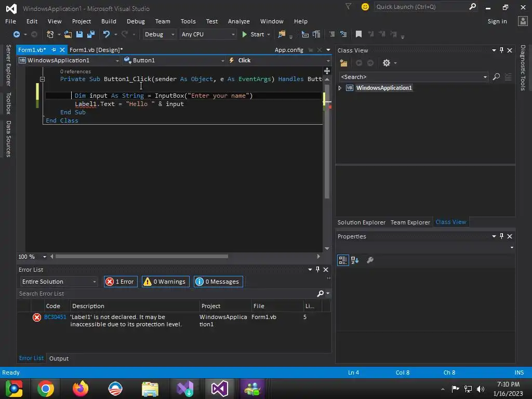Save the current file with the floppy icon
The image size is (532, 399).
pyautogui.click(x=79, y=34)
